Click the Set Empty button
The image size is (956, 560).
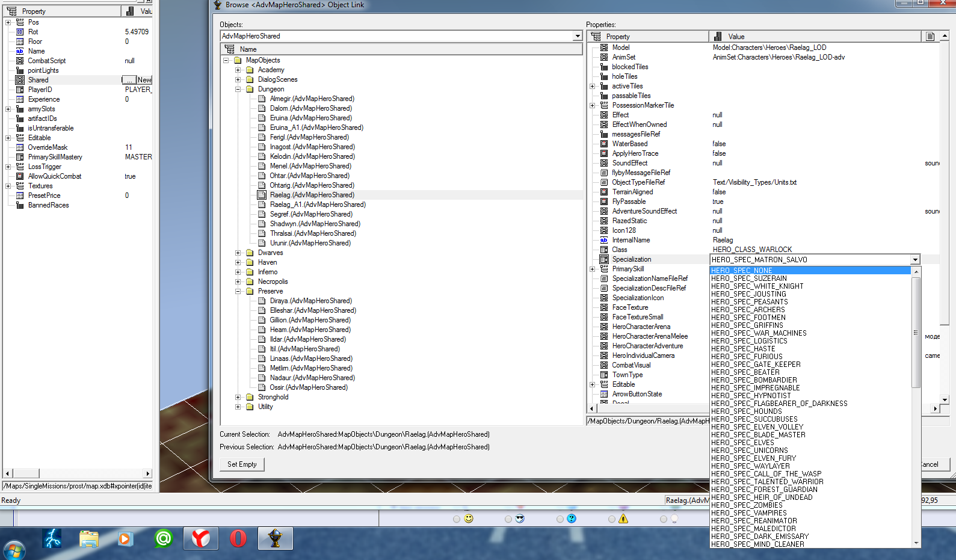click(x=242, y=464)
